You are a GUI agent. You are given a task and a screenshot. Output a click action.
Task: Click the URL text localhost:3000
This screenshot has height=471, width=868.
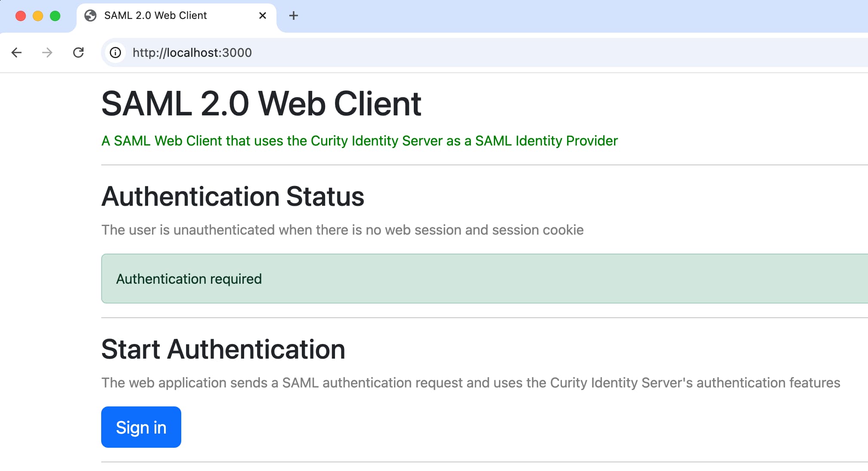[x=192, y=53]
